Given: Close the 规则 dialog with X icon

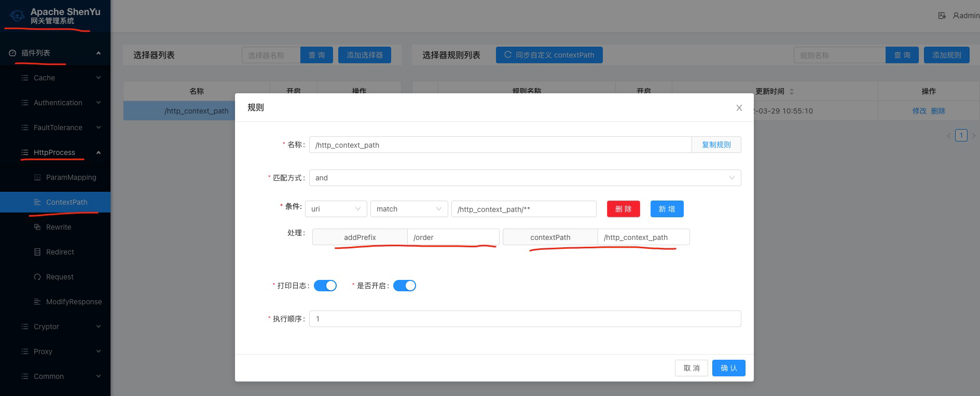Looking at the screenshot, I should coord(739,108).
